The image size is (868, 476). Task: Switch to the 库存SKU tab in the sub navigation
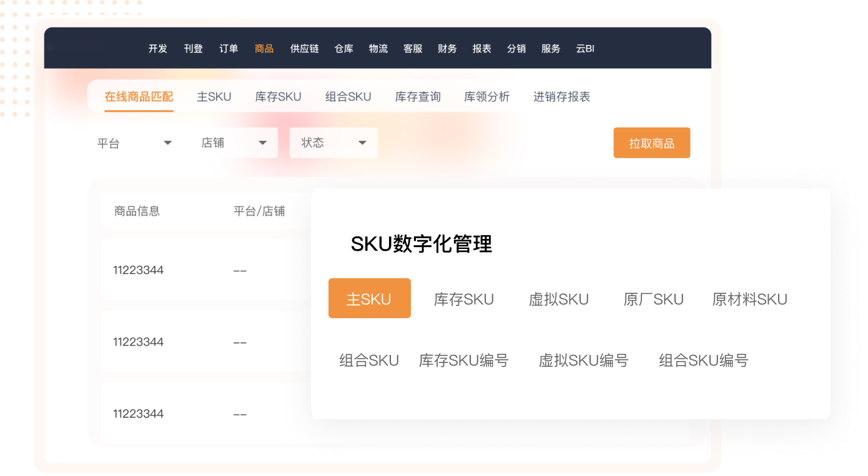coord(278,97)
